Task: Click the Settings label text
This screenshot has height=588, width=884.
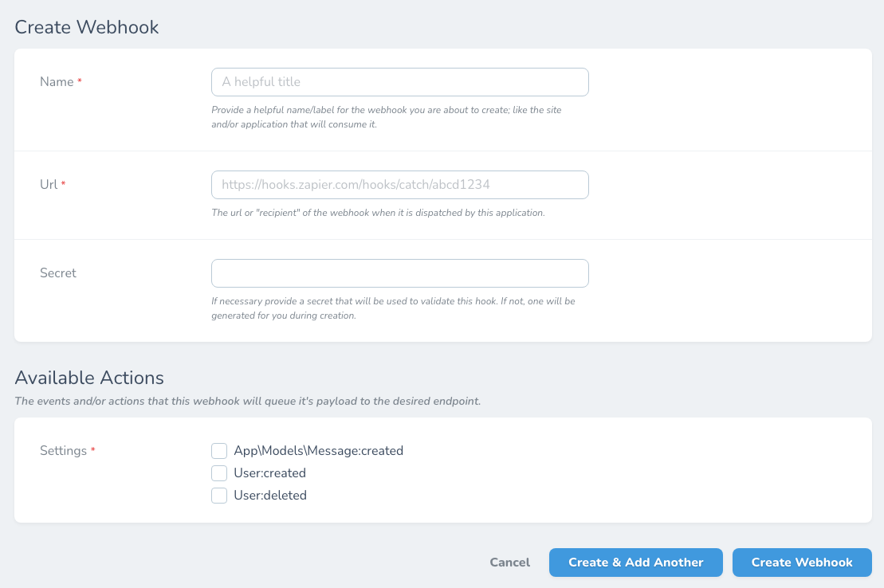Action: 63,451
